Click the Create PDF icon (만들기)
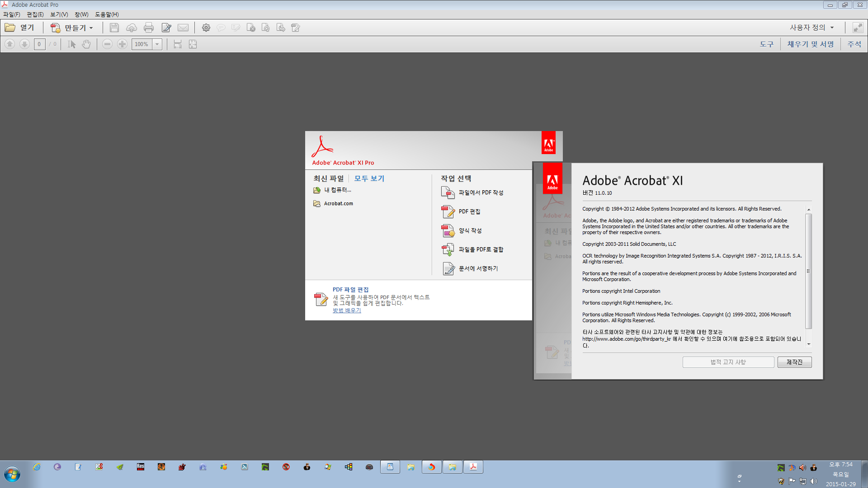Image resolution: width=868 pixels, height=488 pixels. (x=56, y=28)
